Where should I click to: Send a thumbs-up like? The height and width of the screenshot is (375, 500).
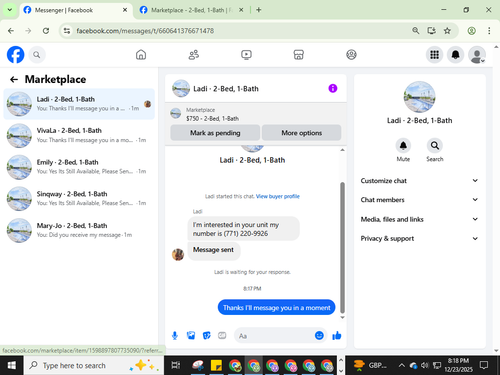(x=337, y=335)
